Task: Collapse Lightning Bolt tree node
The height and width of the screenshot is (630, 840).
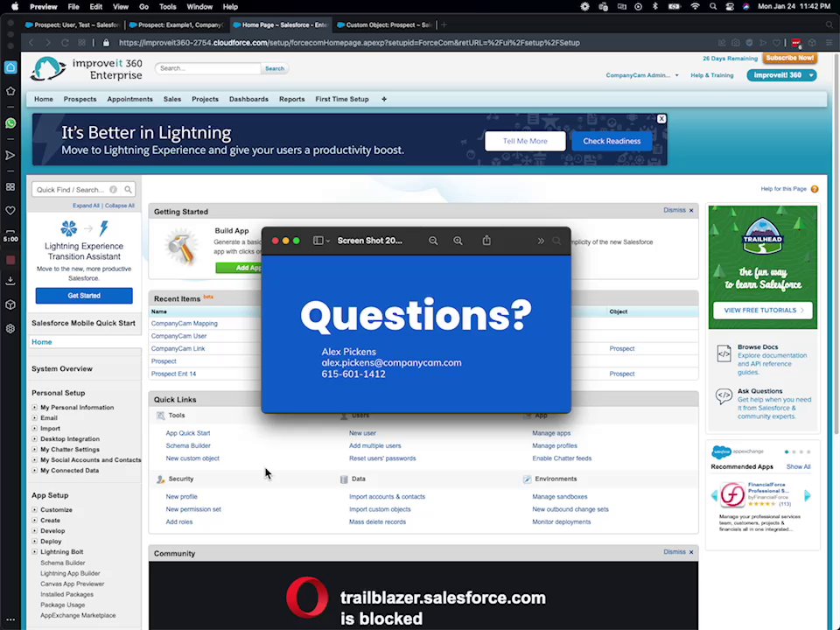Action: pyautogui.click(x=35, y=552)
